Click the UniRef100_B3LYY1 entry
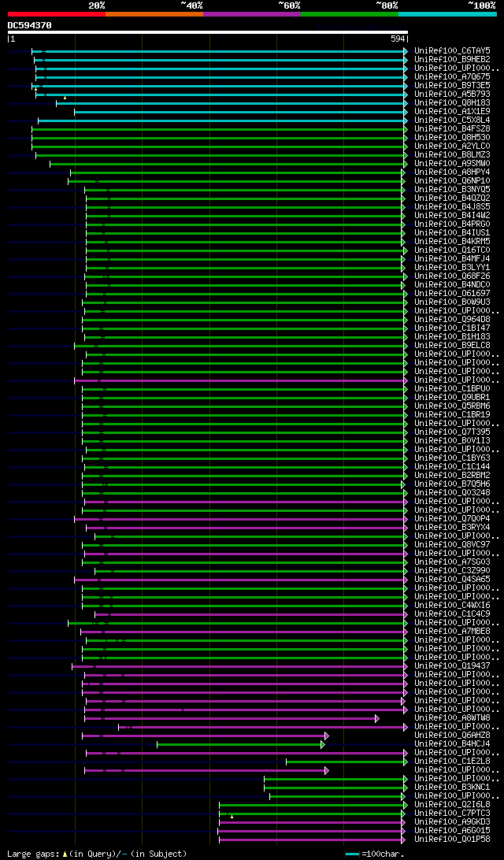Image resolution: width=504 pixels, height=860 pixels. 453,268
